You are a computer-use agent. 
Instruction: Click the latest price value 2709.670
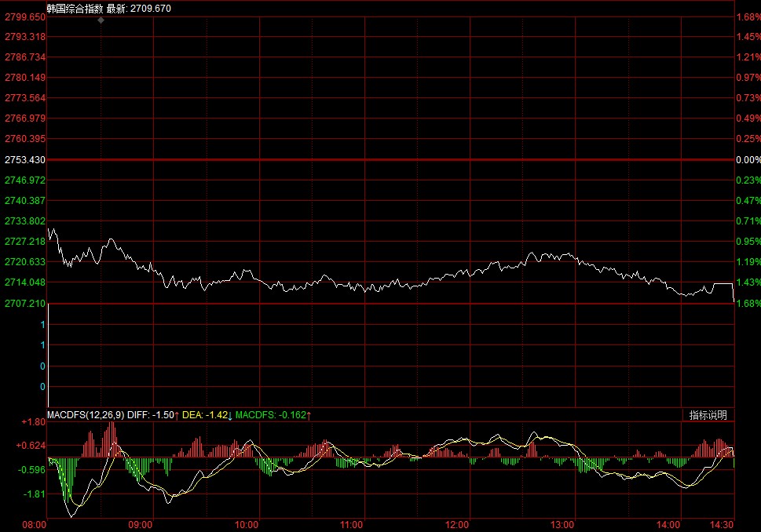(149, 9)
